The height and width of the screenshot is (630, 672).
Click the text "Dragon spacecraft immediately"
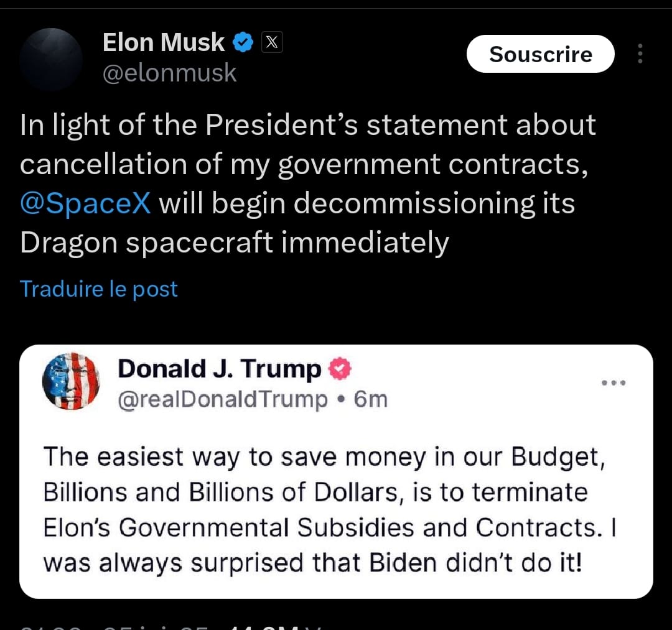click(x=234, y=243)
